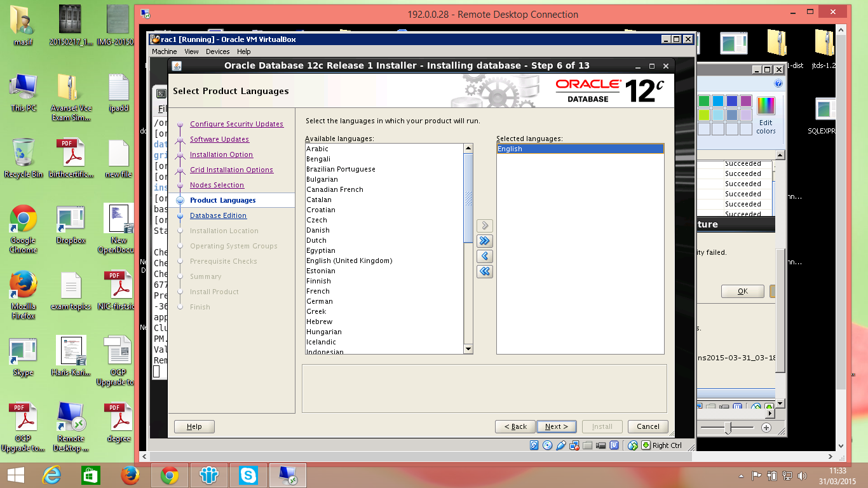Click the Windows Start button
The image size is (868, 488).
[16, 475]
